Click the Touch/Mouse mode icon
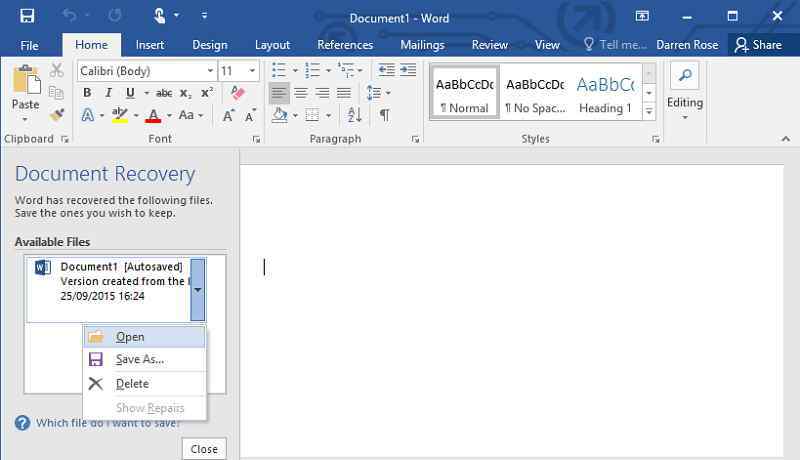This screenshot has width=800, height=460. (160, 16)
